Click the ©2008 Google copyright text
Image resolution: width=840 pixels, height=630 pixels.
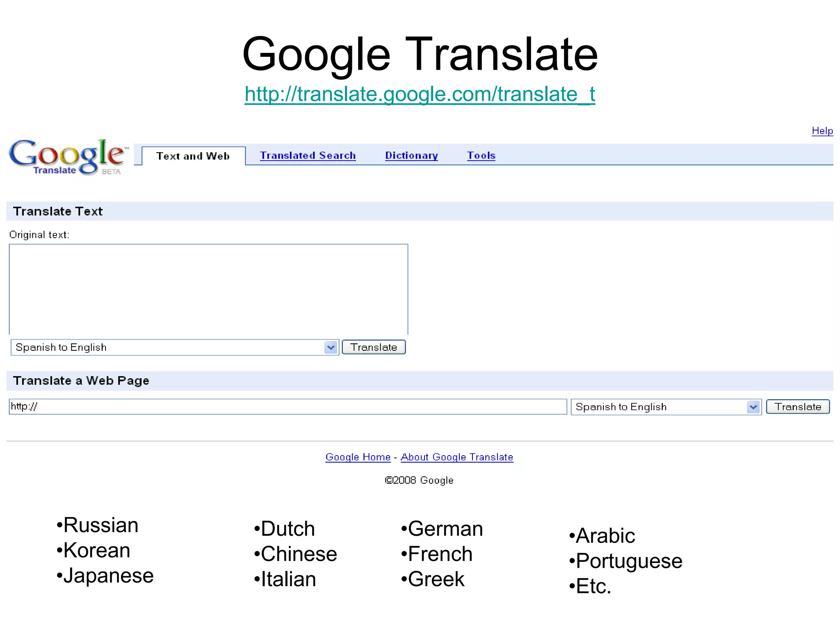point(419,480)
